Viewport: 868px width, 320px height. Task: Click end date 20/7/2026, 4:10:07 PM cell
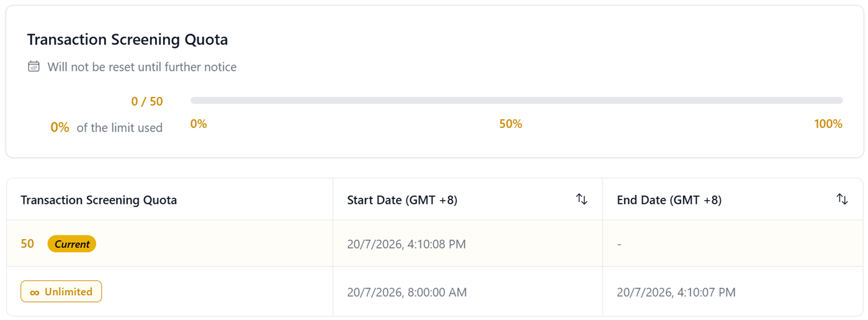[676, 292]
